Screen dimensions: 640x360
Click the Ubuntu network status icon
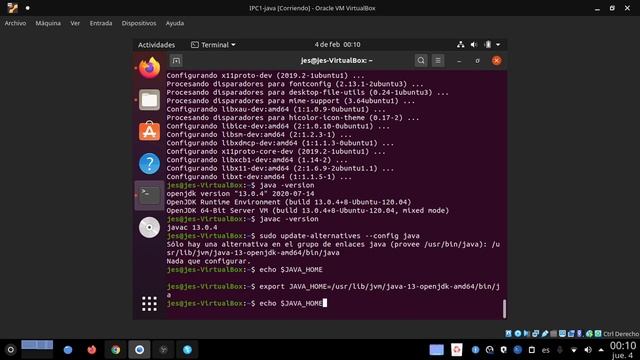(460, 44)
